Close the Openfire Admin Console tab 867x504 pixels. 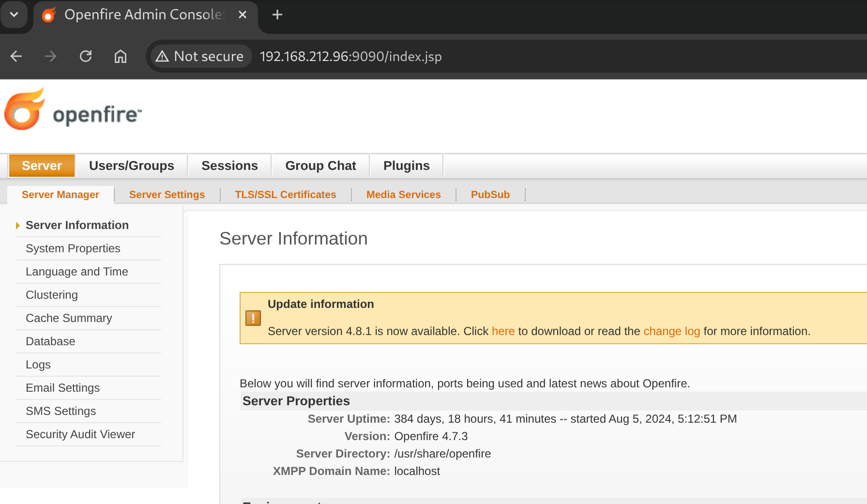tap(243, 15)
